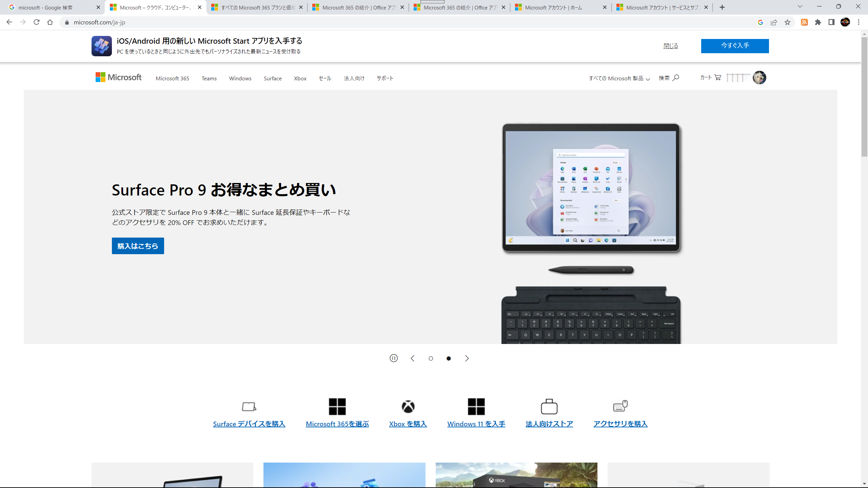Go to the previous carousel slide
Viewport: 868px width, 488px height.
click(413, 358)
